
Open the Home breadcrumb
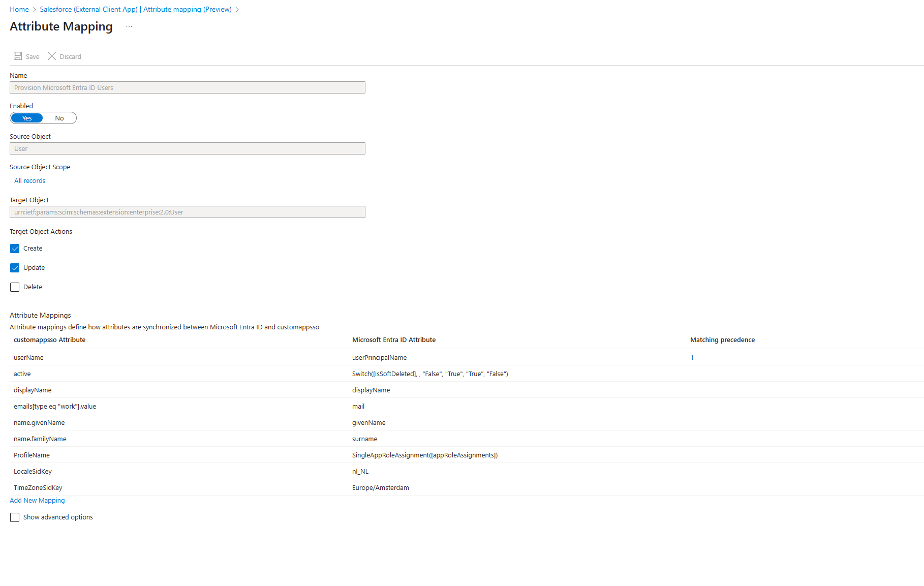(x=19, y=9)
